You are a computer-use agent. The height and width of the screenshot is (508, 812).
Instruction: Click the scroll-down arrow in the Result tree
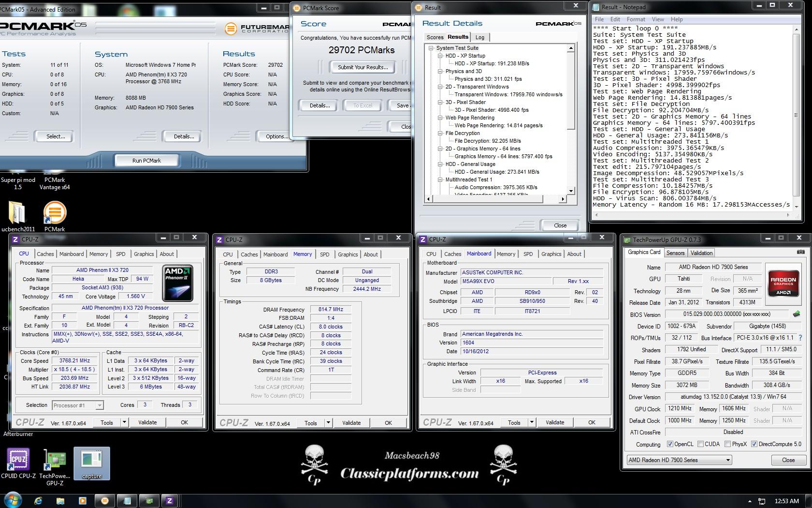(571, 191)
